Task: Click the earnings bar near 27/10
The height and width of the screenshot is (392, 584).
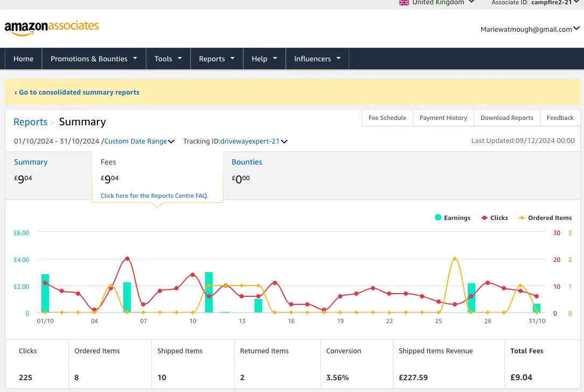Action: coord(471,298)
